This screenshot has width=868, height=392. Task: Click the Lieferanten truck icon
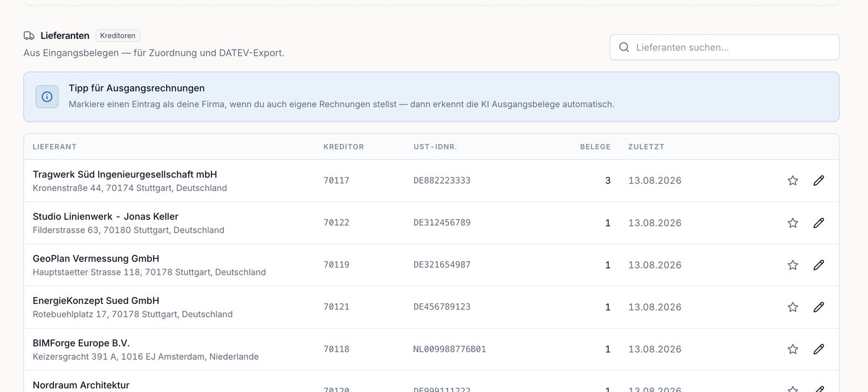pos(29,35)
